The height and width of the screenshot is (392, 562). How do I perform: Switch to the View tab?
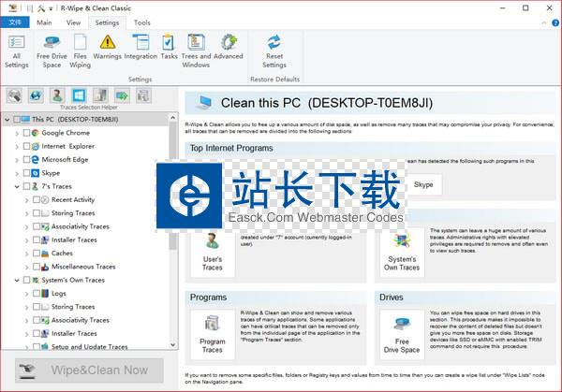tap(73, 22)
